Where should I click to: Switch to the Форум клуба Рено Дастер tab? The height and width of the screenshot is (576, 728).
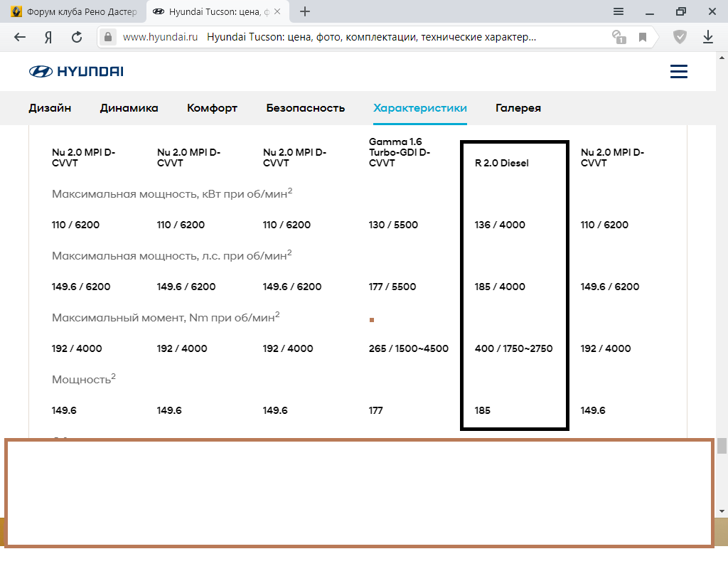(73, 11)
